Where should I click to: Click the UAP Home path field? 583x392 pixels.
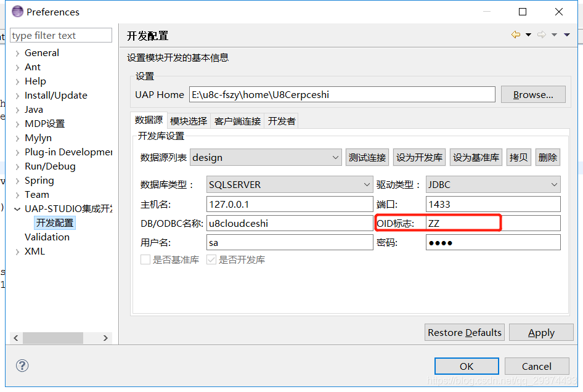342,94
